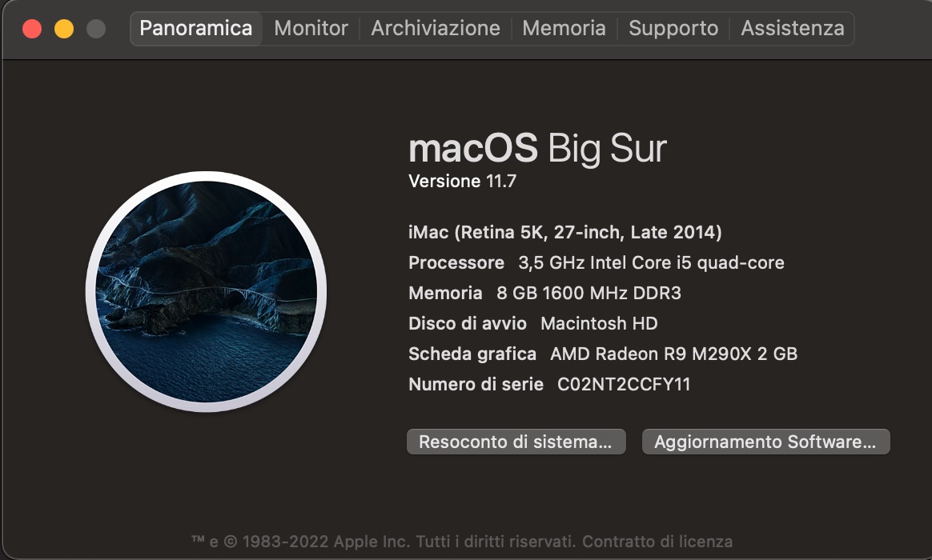Screen dimensions: 932x560
Task: Open the Contratto di licenza link
Action: (x=657, y=542)
